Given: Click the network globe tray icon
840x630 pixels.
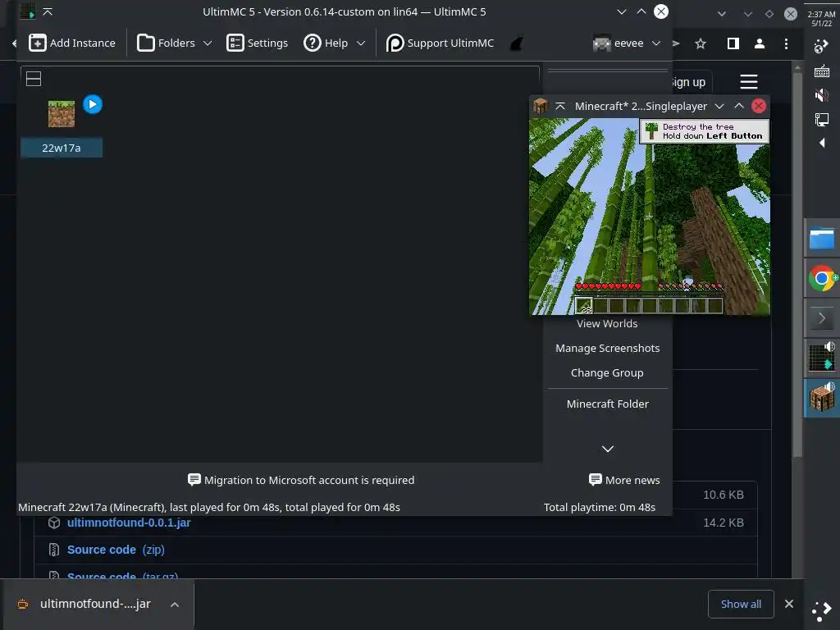Looking at the screenshot, I should click(821, 47).
